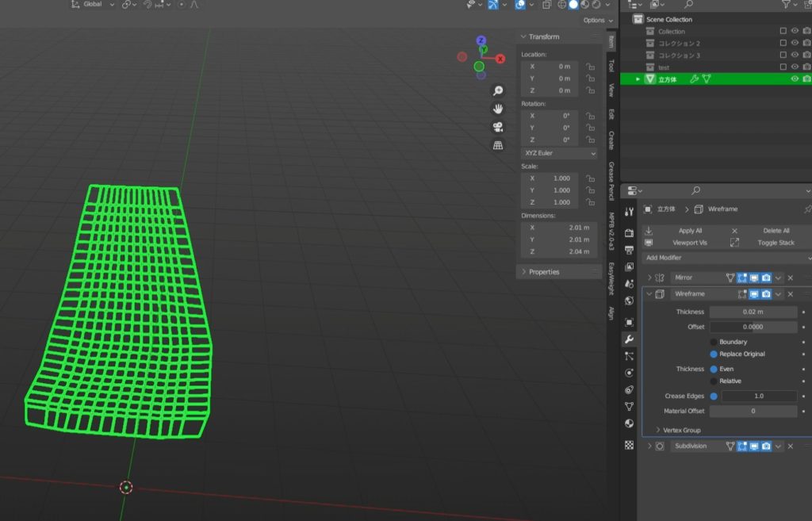
Task: Lock the Location X axis
Action: pyautogui.click(x=590, y=67)
